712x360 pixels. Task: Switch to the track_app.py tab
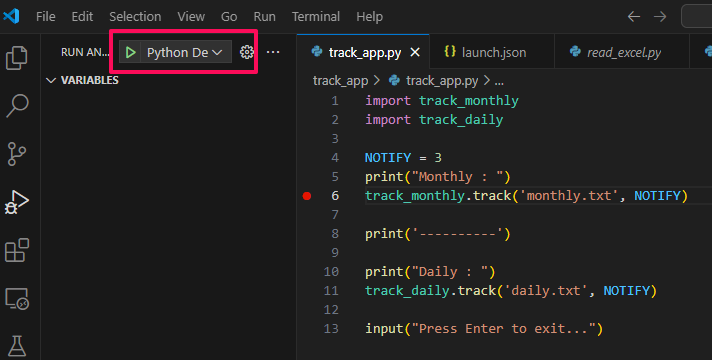click(x=363, y=52)
